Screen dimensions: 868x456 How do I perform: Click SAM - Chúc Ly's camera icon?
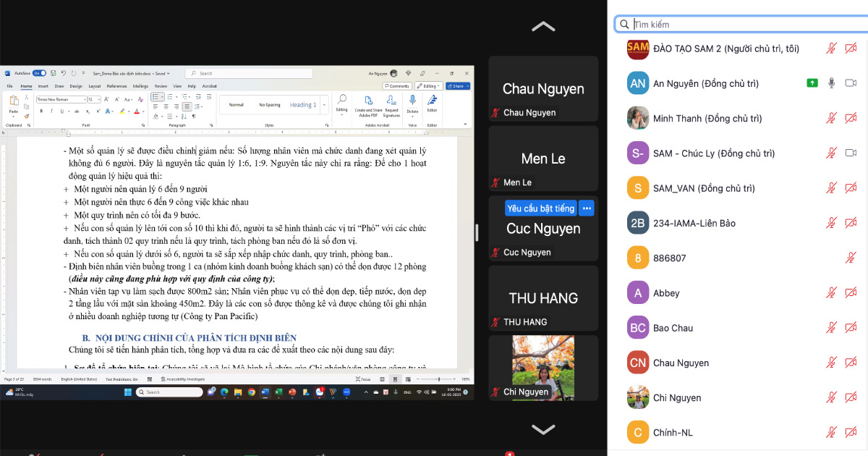tap(851, 153)
